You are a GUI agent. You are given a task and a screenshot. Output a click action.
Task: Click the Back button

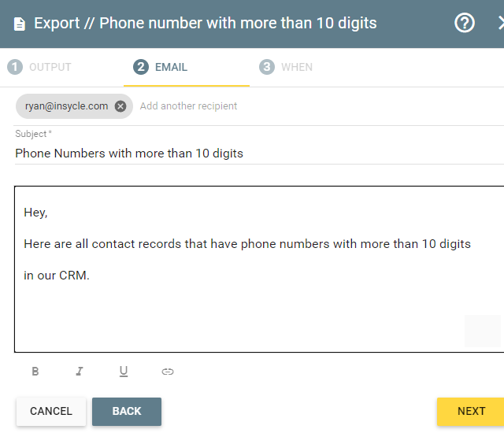point(127,412)
